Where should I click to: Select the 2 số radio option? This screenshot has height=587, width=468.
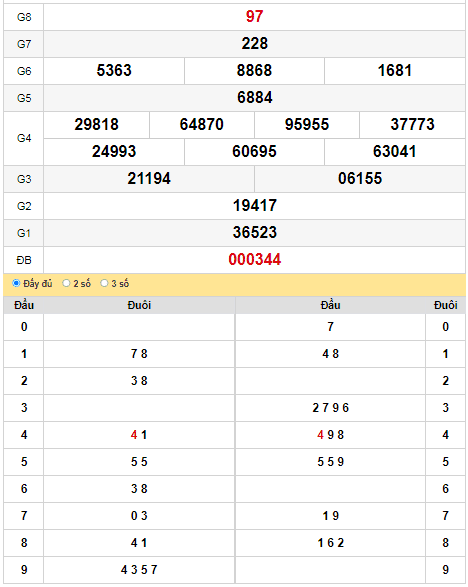[66, 283]
